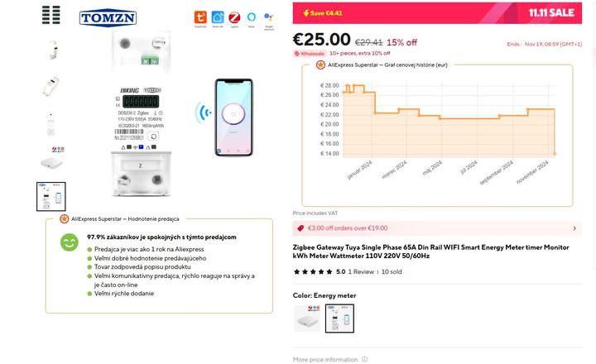Screen dimensions: 596x364
Task: Click the final data point on price chart
Action: tap(555, 154)
